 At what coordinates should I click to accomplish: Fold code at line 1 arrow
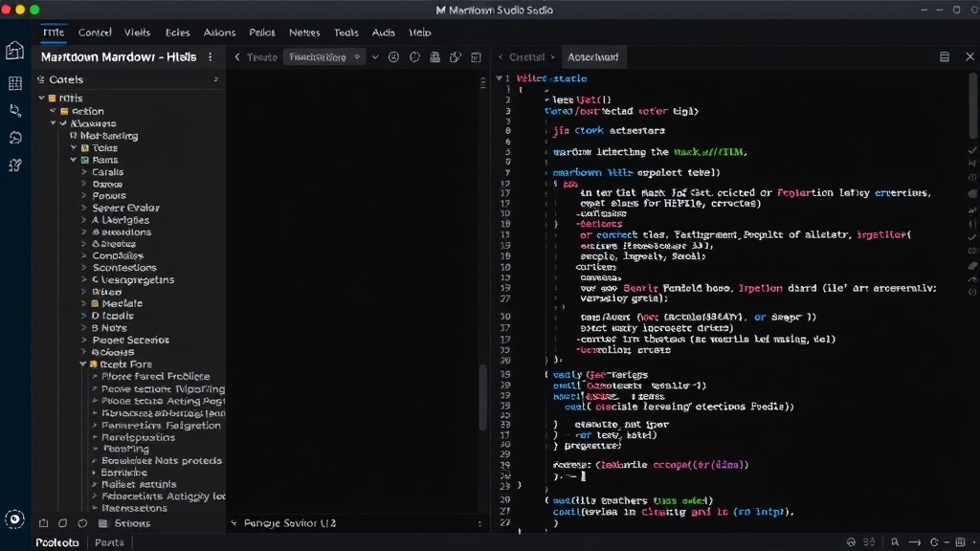(499, 78)
